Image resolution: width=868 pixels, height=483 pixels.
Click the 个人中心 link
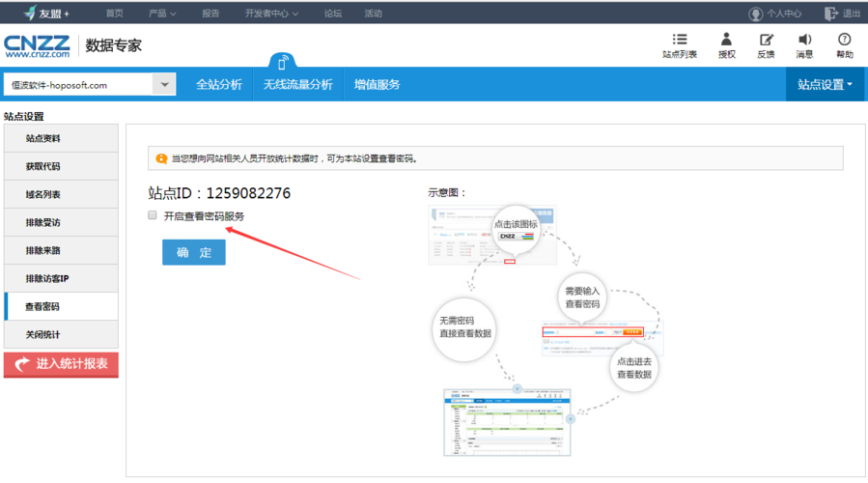point(783,14)
